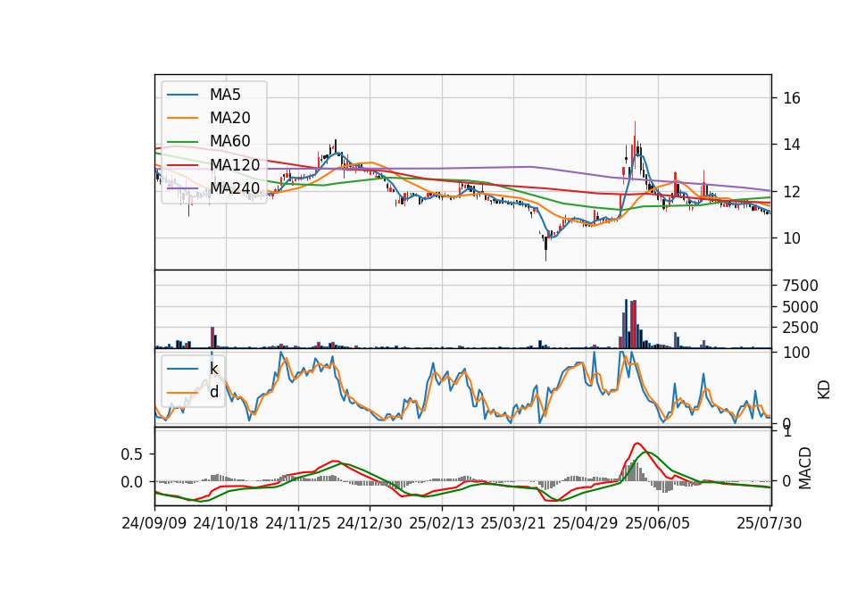Screen dimensions: 857x616
Task: Click the 25/04/29 date axis label
Action: [x=586, y=523]
